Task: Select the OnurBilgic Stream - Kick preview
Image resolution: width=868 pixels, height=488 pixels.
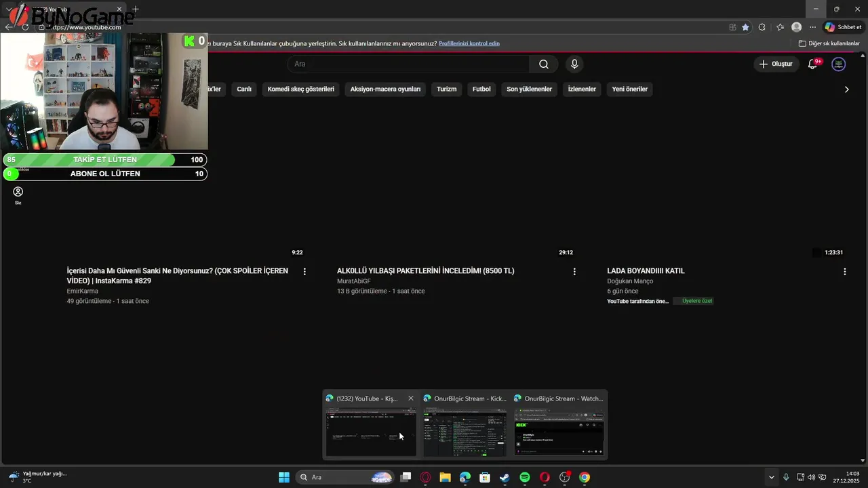Action: click(465, 425)
